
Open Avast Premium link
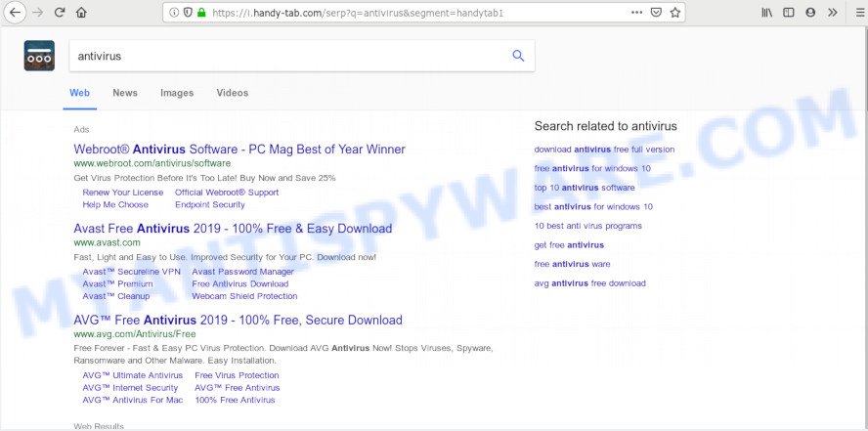118,283
